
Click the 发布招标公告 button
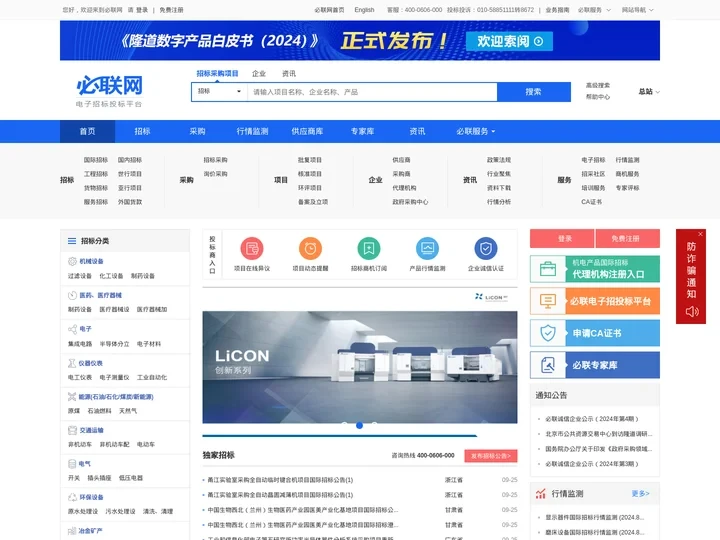pos(490,456)
